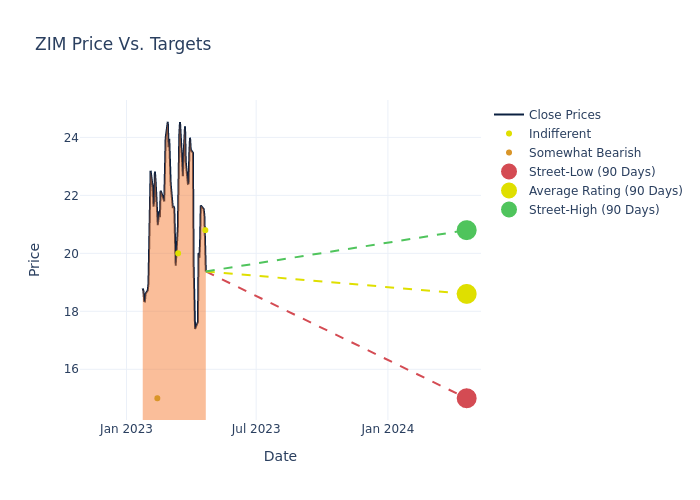Viewport: 700px width, 500px height.
Task: Click the Price y-axis title
Action: pyautogui.click(x=35, y=259)
